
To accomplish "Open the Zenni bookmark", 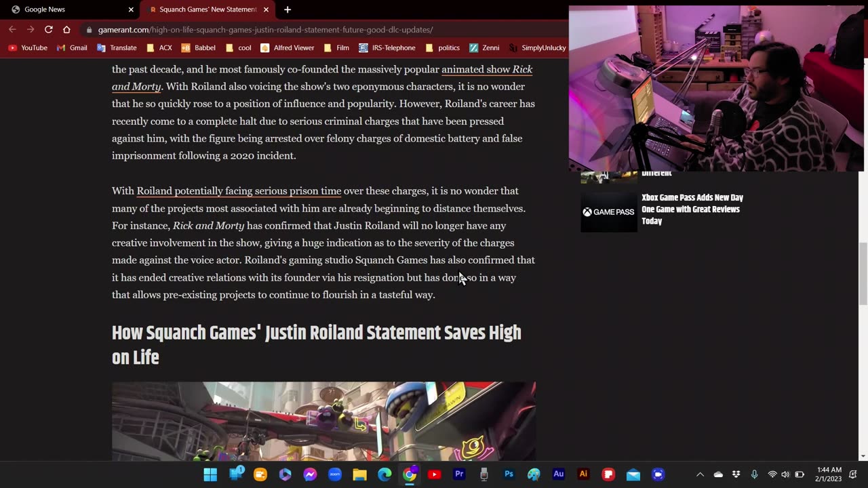I will pyautogui.click(x=484, y=47).
